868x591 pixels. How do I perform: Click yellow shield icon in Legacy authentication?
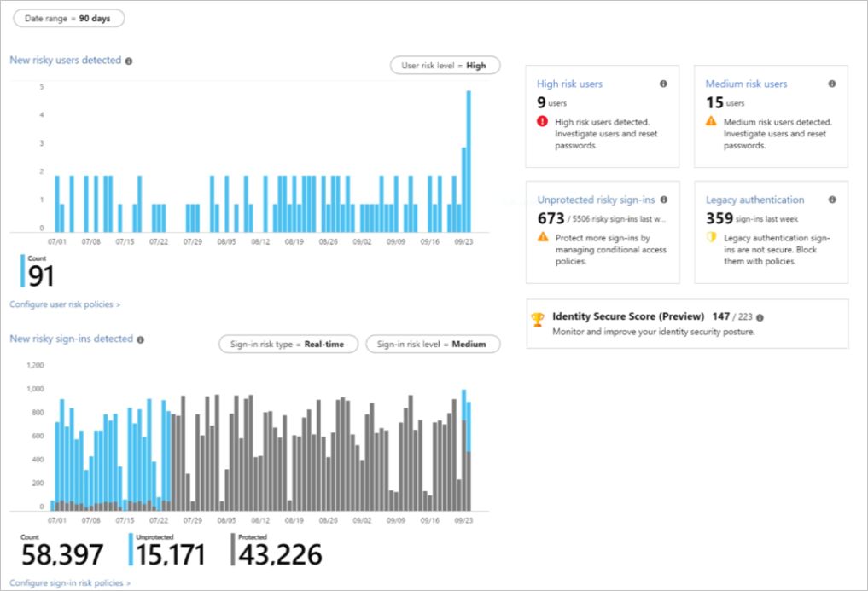pos(711,238)
